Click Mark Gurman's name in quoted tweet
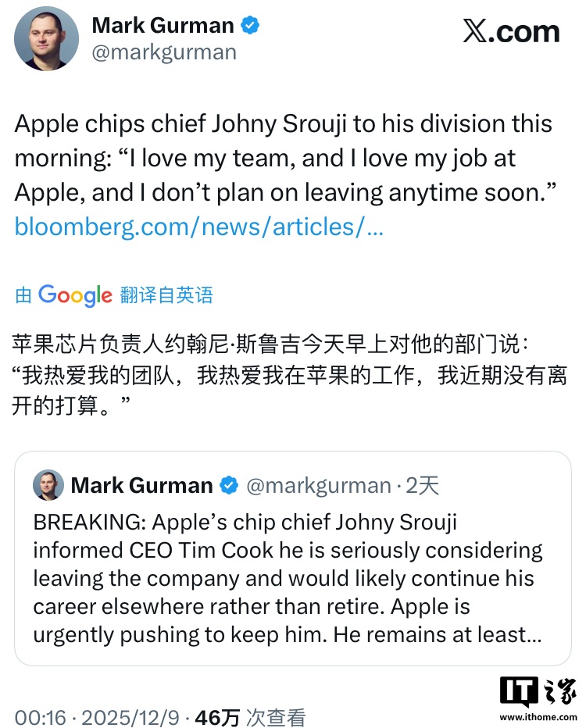 pyautogui.click(x=141, y=486)
